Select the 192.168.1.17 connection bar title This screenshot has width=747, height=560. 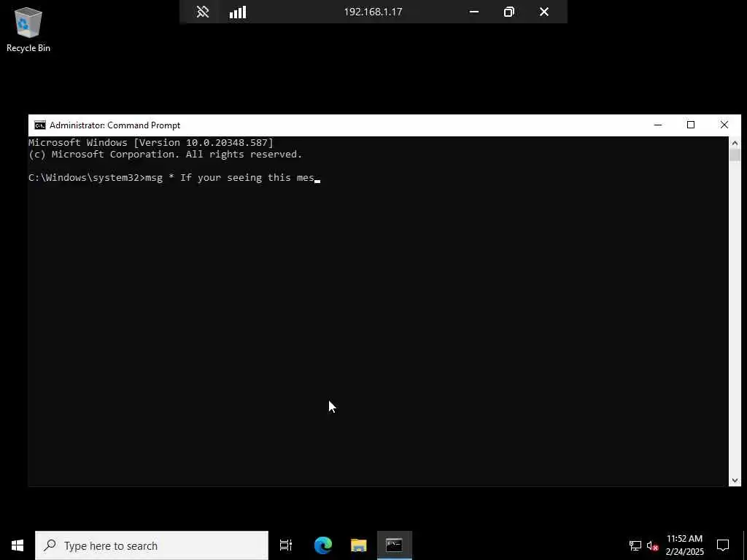point(373,12)
